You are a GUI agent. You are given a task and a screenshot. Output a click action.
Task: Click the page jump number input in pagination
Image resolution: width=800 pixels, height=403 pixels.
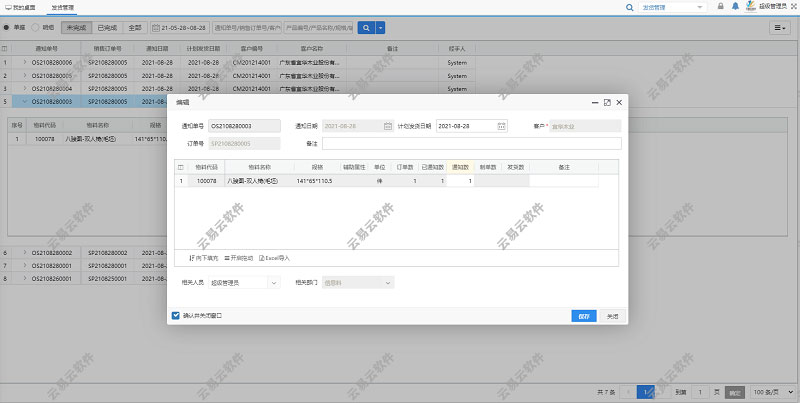(x=701, y=392)
